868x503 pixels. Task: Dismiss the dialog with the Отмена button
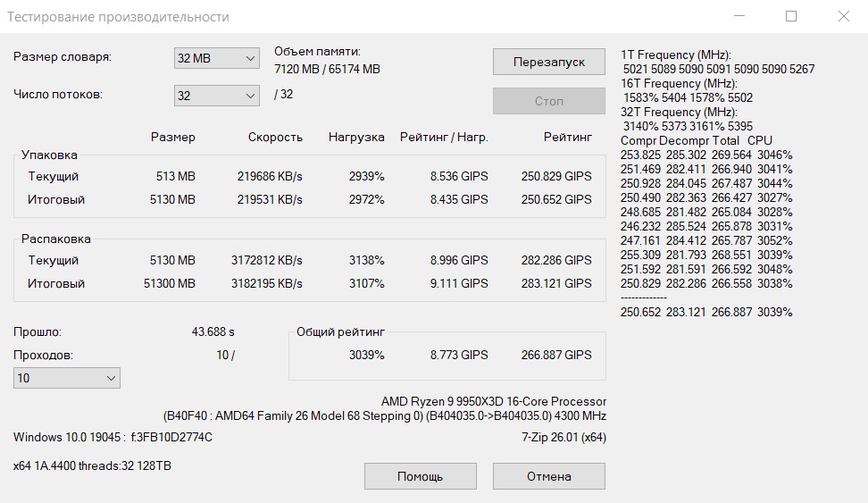point(548,476)
